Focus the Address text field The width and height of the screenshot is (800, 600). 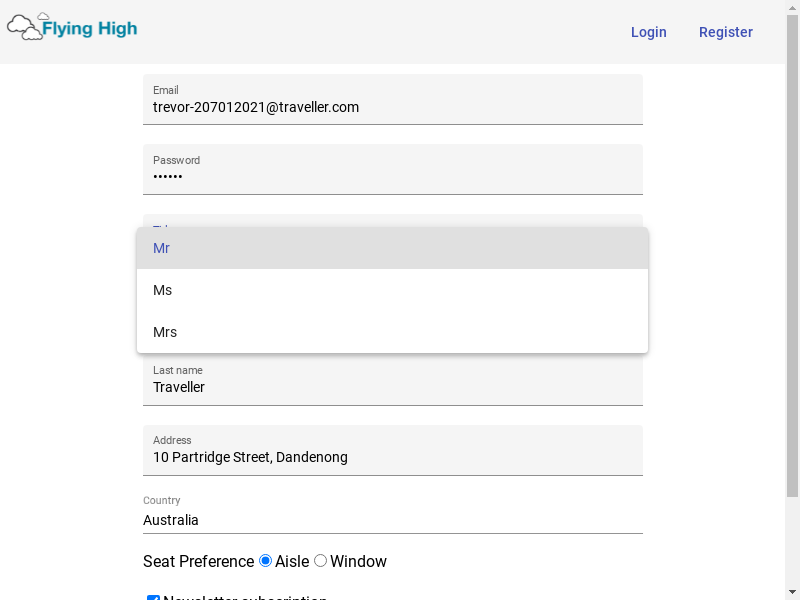(x=392, y=456)
